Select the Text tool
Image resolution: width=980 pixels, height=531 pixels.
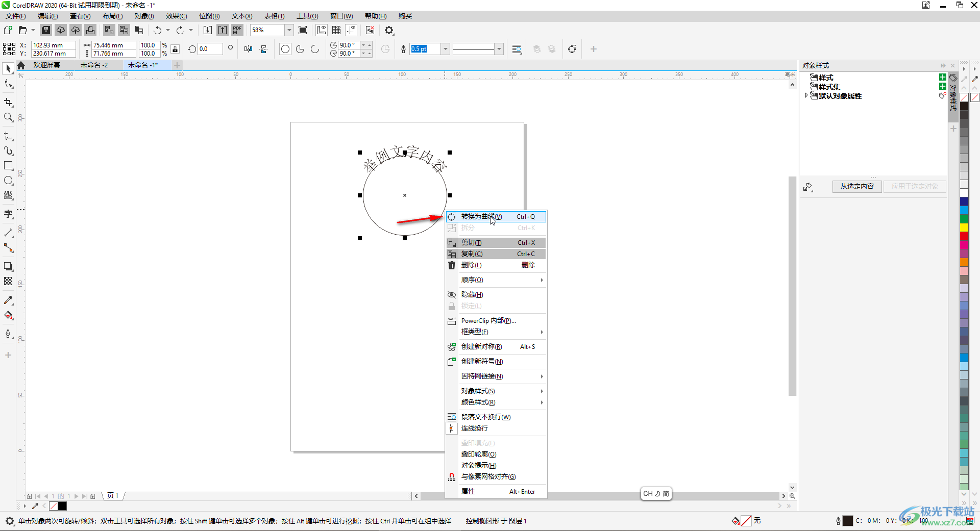(8, 214)
